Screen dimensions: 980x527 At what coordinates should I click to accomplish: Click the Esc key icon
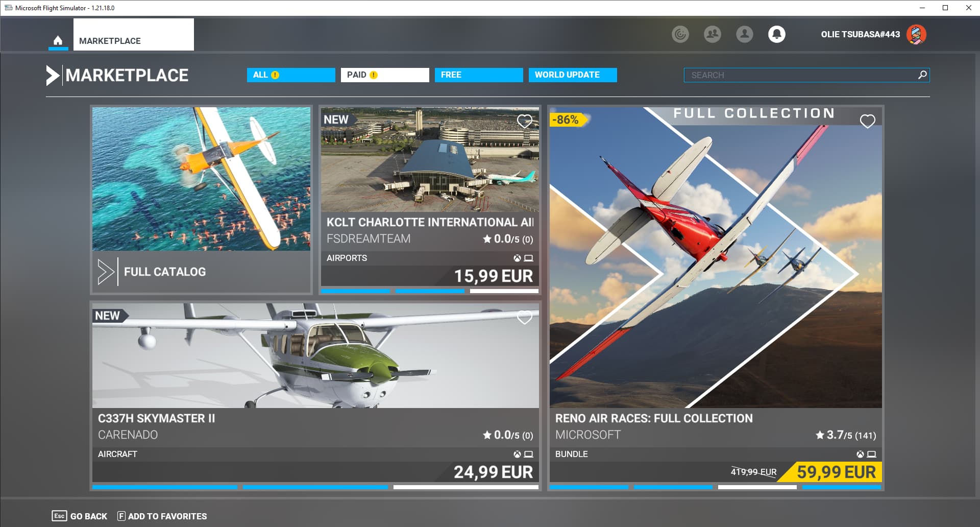click(59, 516)
